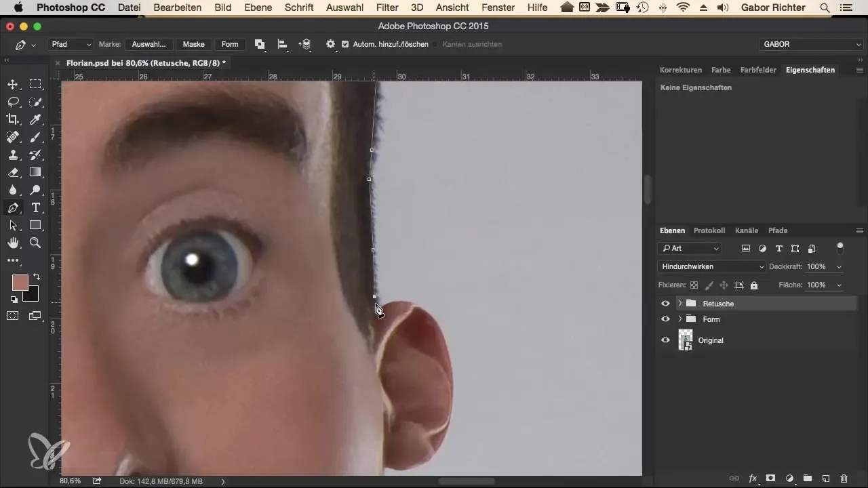The height and width of the screenshot is (488, 868).
Task: Select the Quick Selection tool
Action: click(35, 102)
